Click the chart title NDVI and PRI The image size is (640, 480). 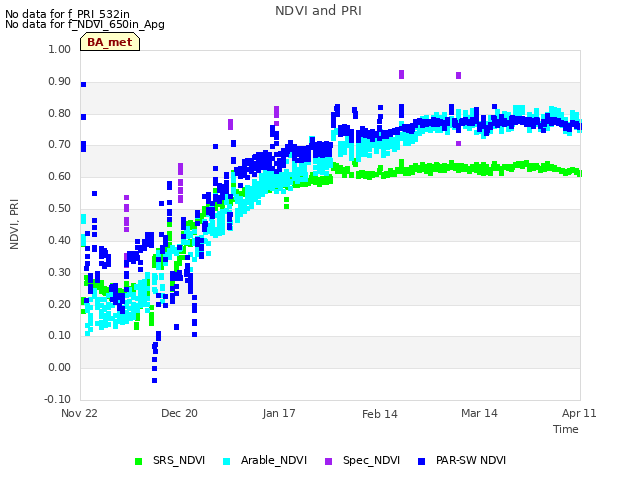[x=318, y=11]
